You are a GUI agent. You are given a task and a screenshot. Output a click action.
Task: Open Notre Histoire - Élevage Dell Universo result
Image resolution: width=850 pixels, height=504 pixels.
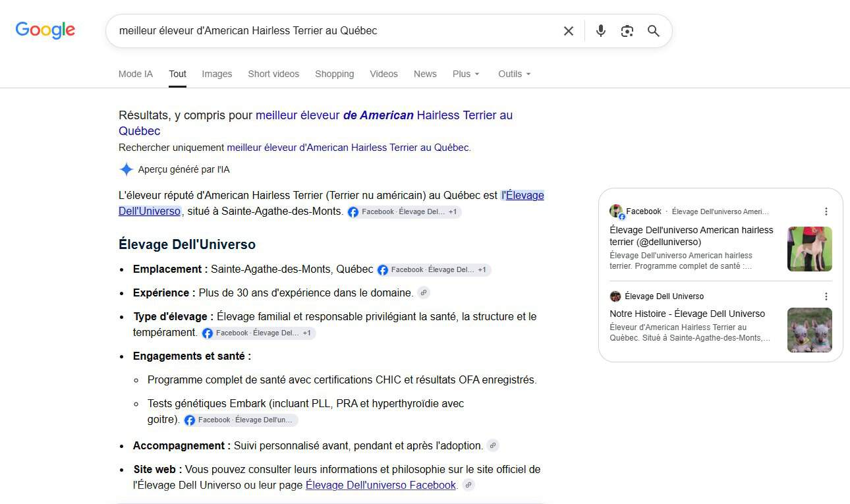[687, 314]
